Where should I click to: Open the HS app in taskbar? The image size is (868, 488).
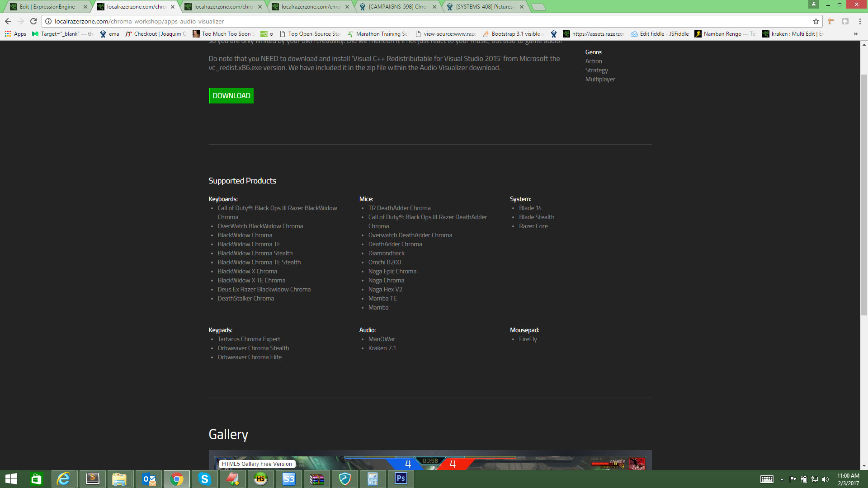(x=261, y=479)
